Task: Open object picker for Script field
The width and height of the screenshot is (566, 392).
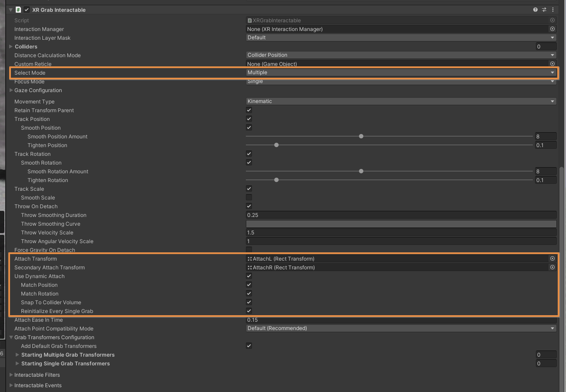Action: click(552, 20)
